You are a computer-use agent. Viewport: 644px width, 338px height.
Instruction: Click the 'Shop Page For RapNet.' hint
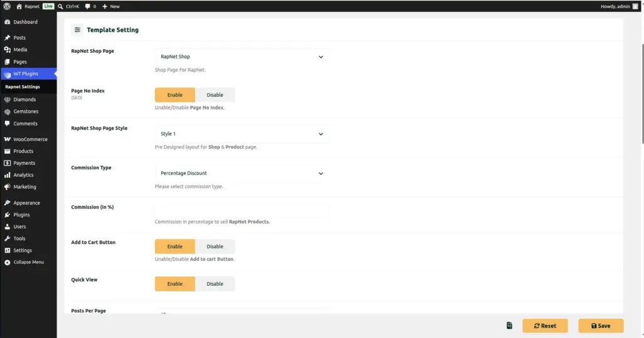[x=180, y=70]
